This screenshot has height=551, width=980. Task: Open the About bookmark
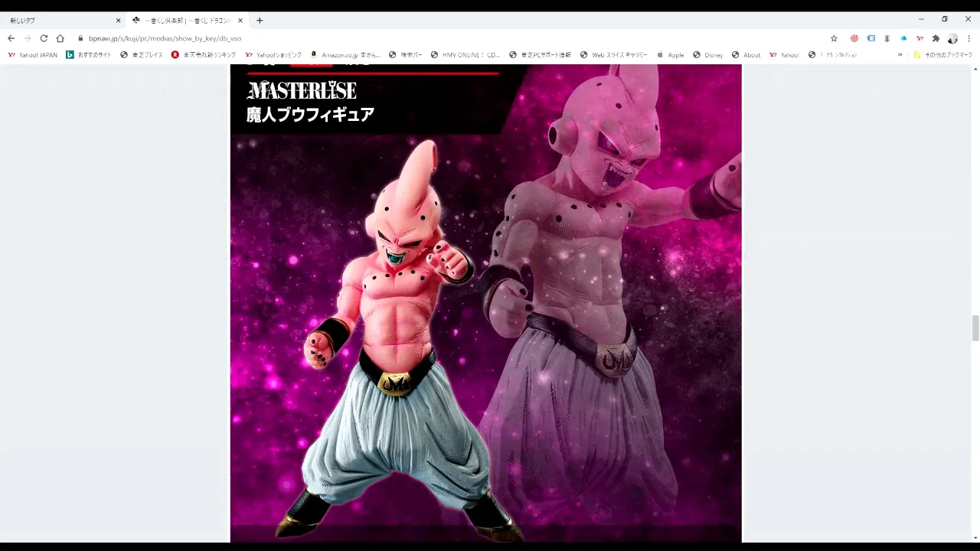click(746, 55)
